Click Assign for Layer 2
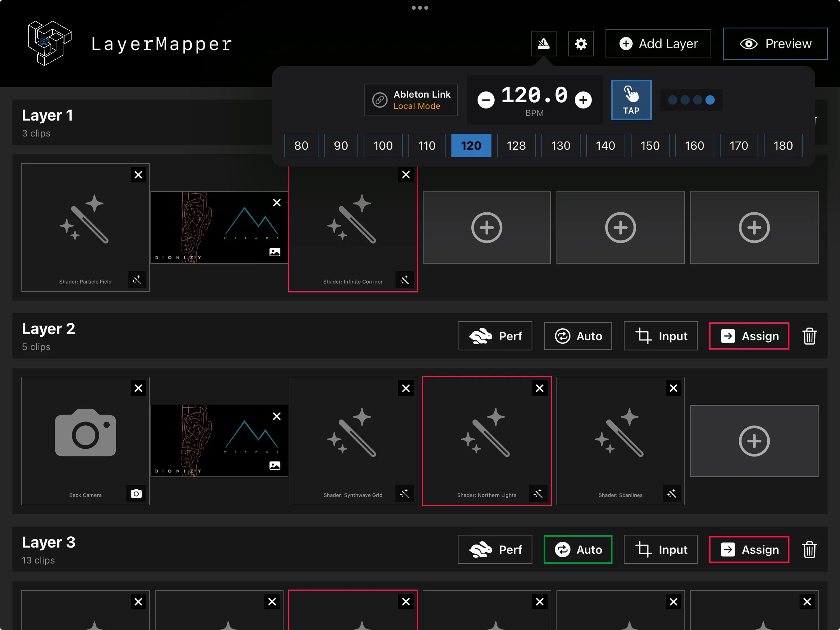The image size is (840, 630). (x=749, y=336)
